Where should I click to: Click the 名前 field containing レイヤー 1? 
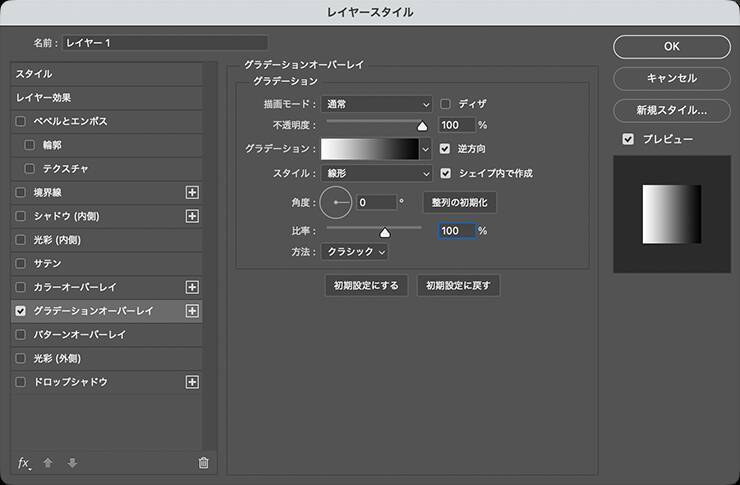point(165,43)
